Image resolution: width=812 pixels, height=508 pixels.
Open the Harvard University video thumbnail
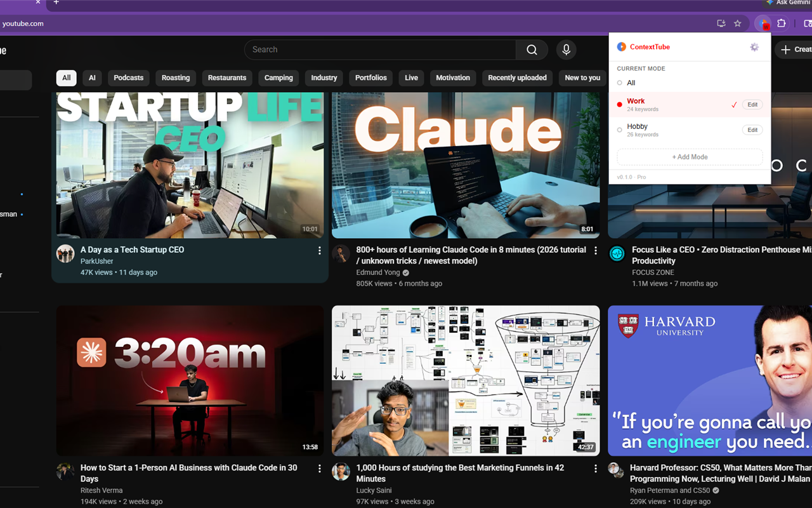coord(710,380)
